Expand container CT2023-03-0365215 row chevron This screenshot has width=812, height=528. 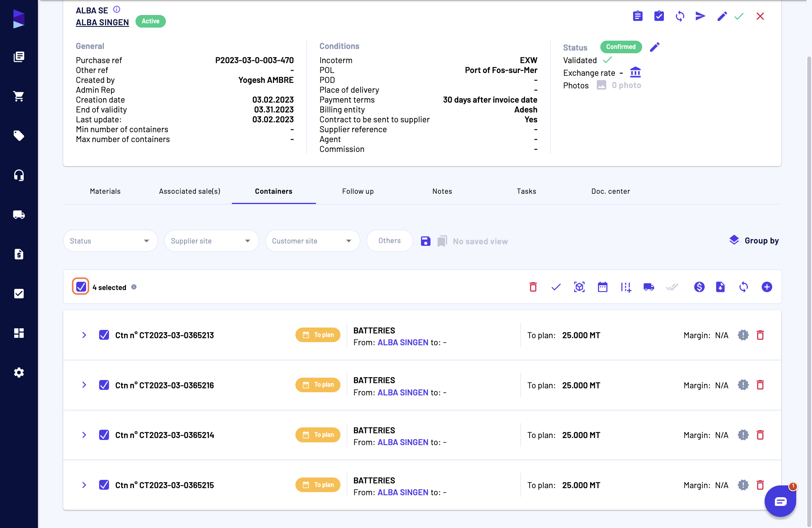point(84,485)
